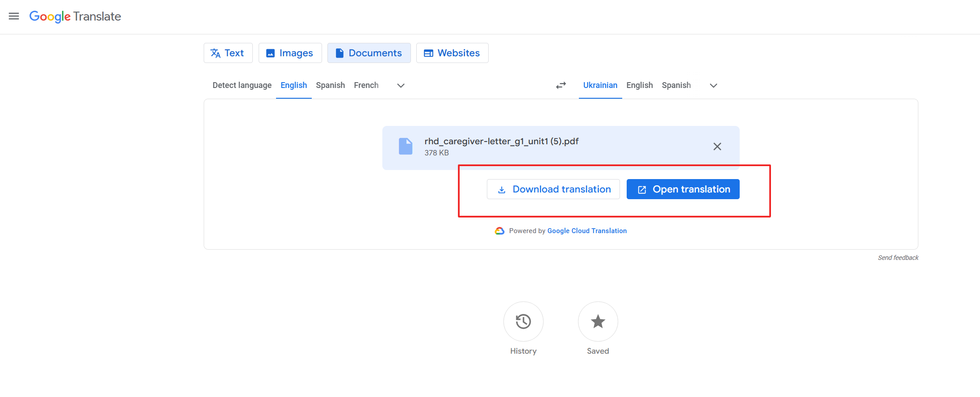Select Ukrainian as target language
Viewport: 980px width, 397px height.
tap(600, 85)
